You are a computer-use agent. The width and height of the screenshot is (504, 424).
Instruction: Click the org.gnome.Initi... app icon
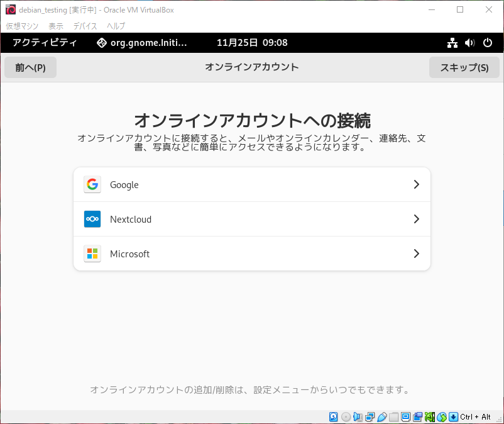(102, 43)
